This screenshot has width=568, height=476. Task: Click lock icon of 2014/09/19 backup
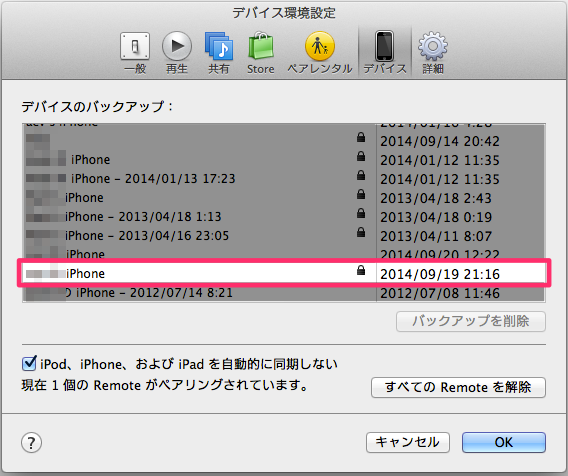click(361, 270)
